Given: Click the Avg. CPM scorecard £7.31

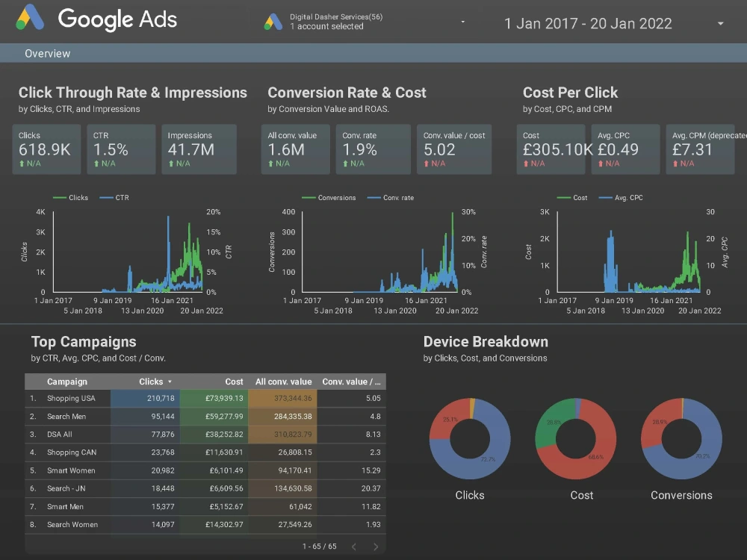Looking at the screenshot, I should (701, 149).
